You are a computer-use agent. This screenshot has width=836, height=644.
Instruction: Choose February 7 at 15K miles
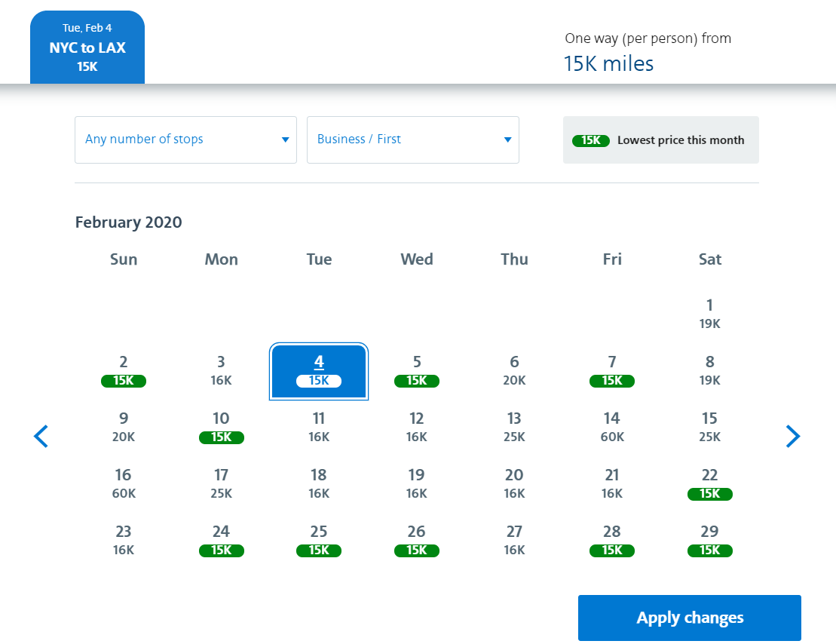pyautogui.click(x=612, y=371)
